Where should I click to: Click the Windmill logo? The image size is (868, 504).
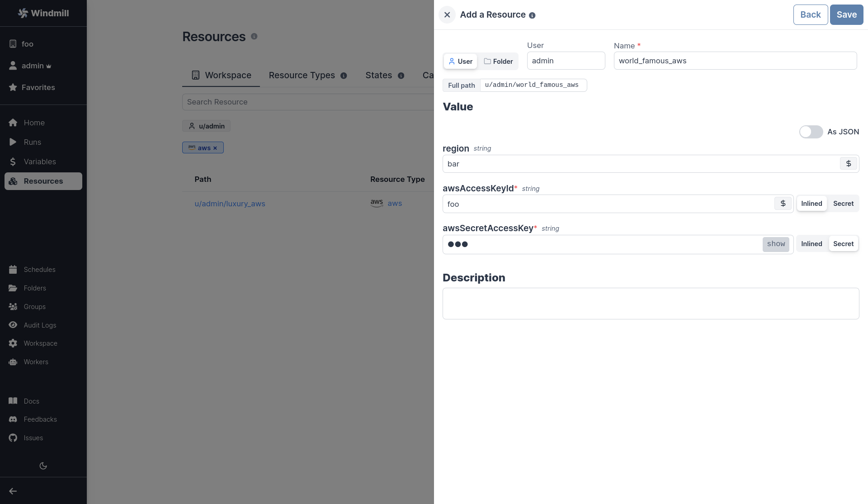tap(44, 13)
